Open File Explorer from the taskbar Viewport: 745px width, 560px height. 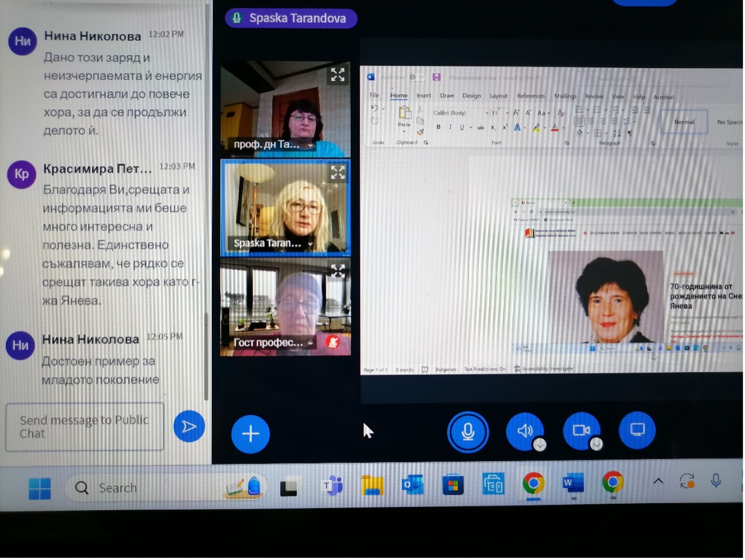coord(372,486)
